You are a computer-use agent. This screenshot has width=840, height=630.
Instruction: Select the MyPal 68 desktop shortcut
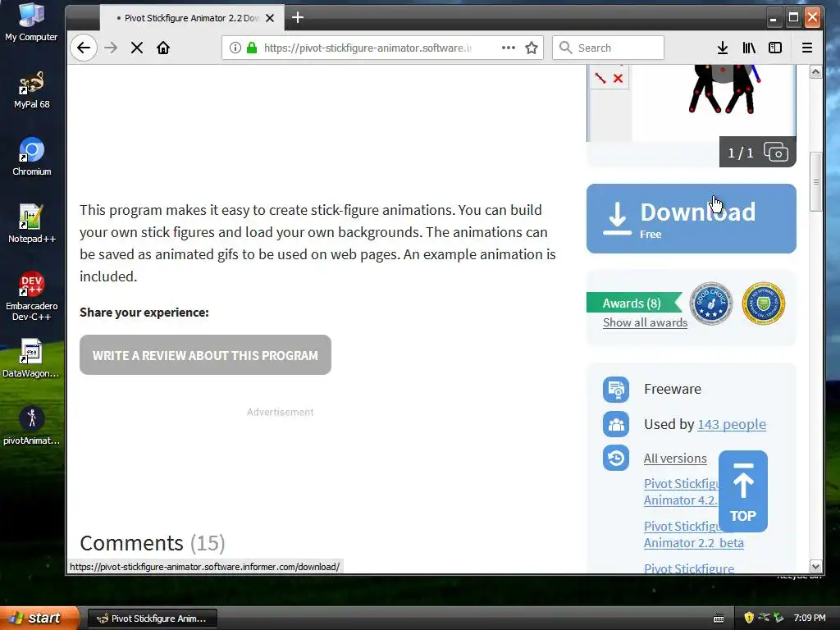click(x=32, y=90)
